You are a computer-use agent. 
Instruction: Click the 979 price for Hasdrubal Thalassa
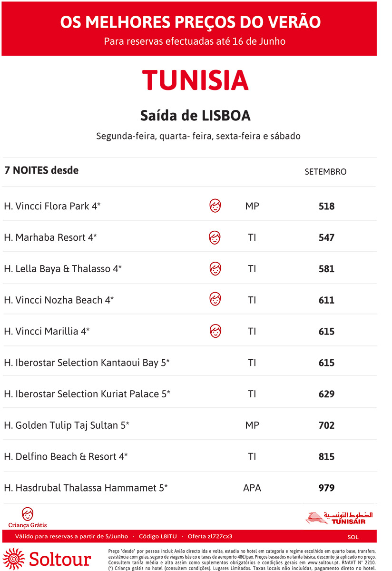pyautogui.click(x=326, y=488)
